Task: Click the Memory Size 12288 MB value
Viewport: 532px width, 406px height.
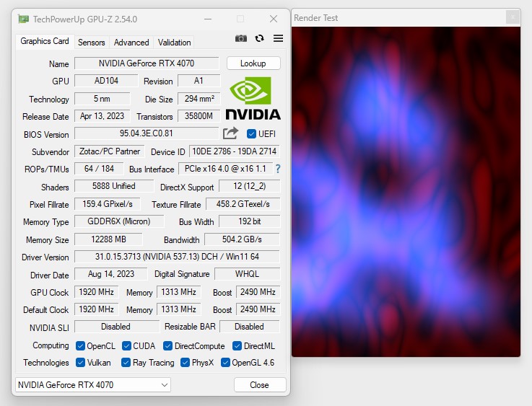Action: pos(108,239)
